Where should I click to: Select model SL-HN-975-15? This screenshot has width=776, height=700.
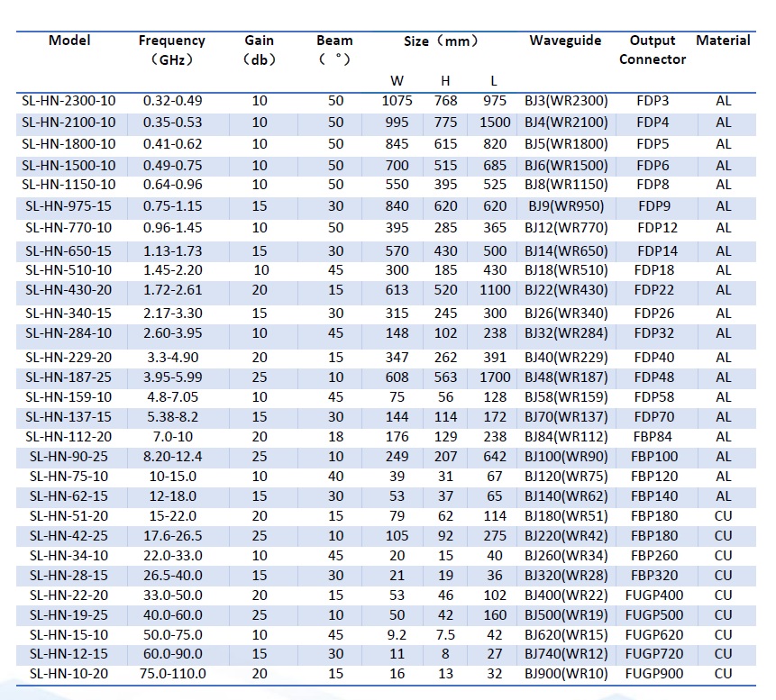point(68,205)
